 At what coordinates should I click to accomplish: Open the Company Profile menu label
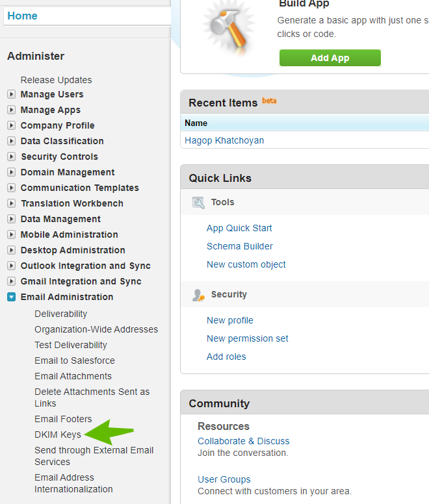58,125
